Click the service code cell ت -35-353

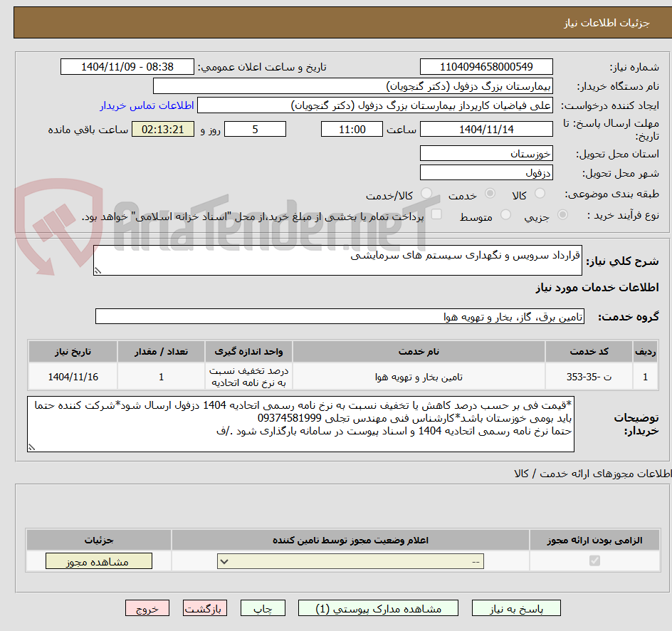coord(589,377)
